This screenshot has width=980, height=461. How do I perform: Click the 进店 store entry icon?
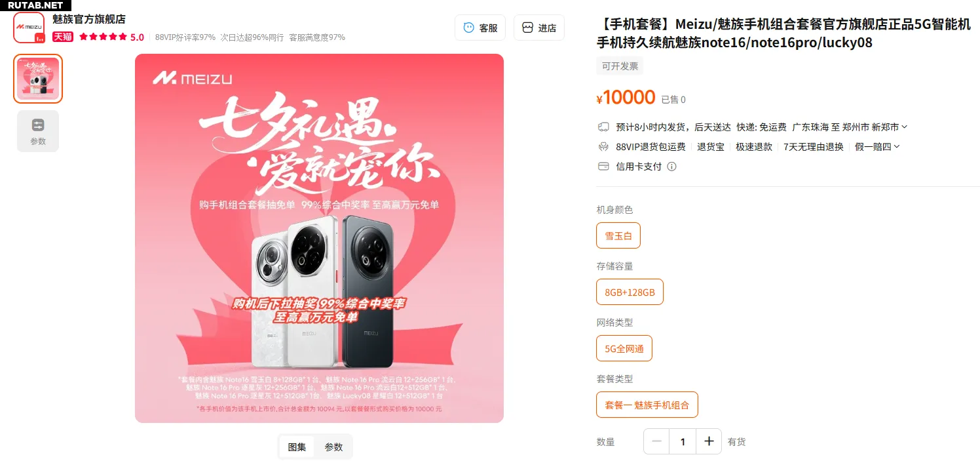tap(527, 28)
